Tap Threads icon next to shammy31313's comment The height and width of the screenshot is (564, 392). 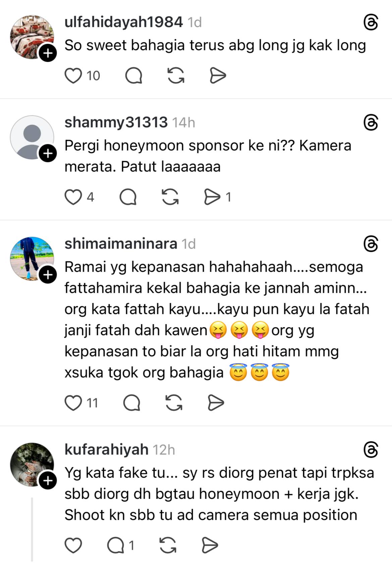[x=371, y=122]
